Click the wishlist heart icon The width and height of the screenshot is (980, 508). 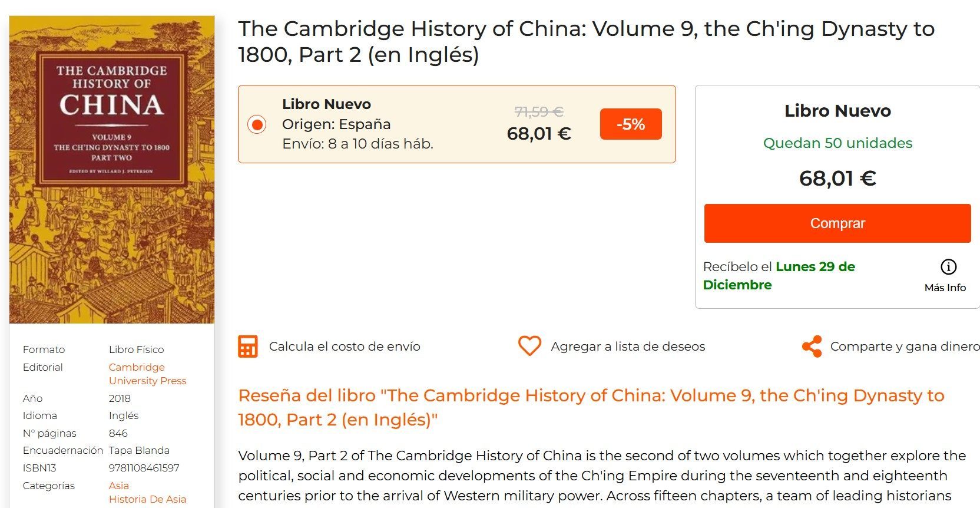(x=529, y=346)
